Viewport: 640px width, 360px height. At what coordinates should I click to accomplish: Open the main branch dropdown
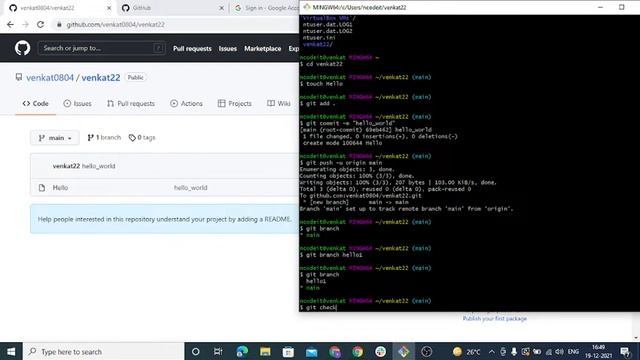(x=55, y=138)
